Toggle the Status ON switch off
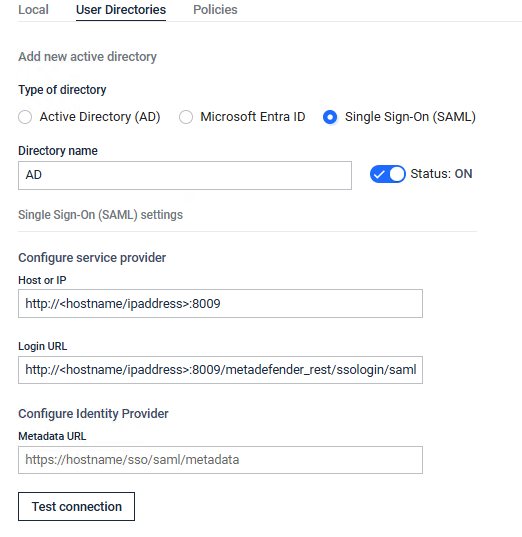The image size is (522, 537). [388, 174]
